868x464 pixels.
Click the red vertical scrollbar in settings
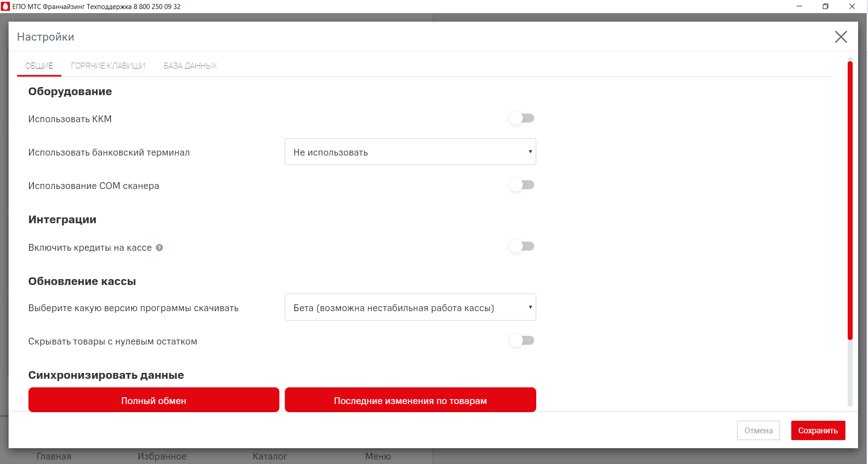pos(850,201)
